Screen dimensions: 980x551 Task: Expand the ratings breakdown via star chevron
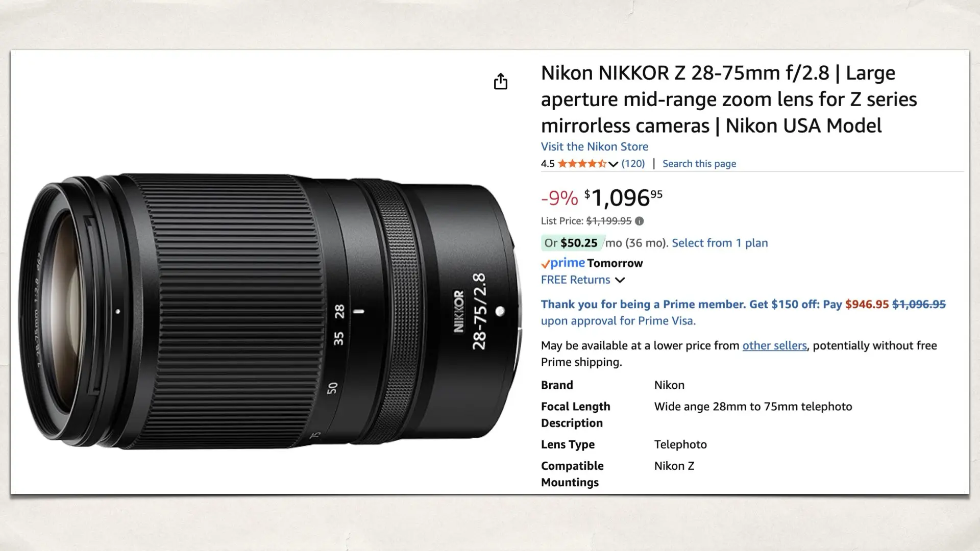pos(612,164)
